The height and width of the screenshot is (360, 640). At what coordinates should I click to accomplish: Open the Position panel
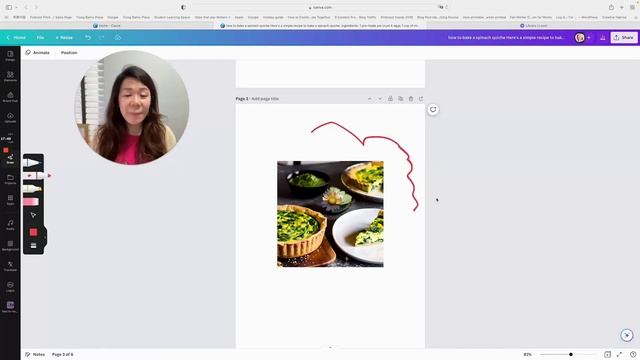tap(69, 53)
